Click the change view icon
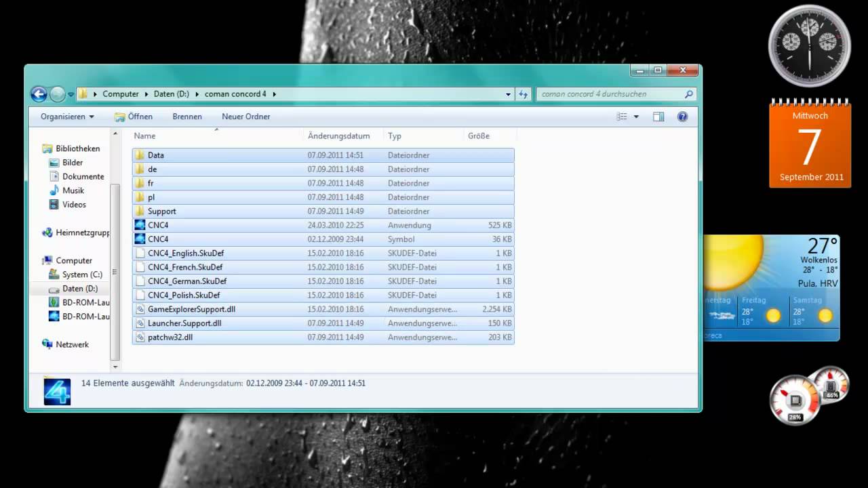 622,117
